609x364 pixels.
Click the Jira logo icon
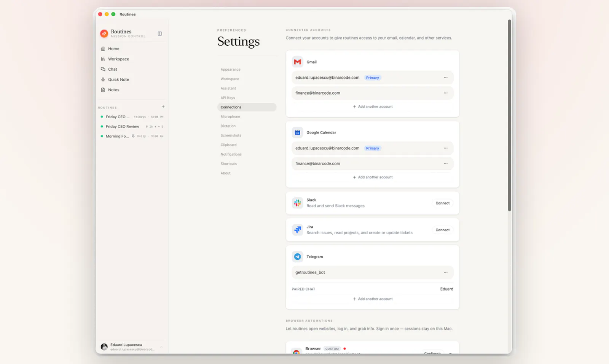[298, 230]
